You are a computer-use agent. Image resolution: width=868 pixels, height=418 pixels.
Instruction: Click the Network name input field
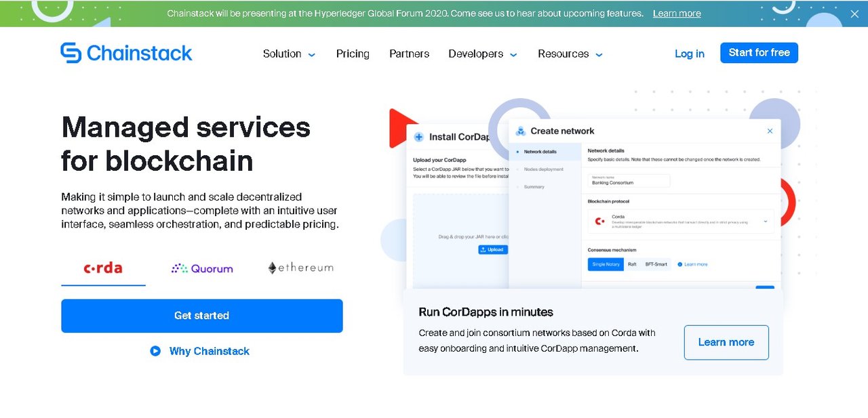pos(629,181)
